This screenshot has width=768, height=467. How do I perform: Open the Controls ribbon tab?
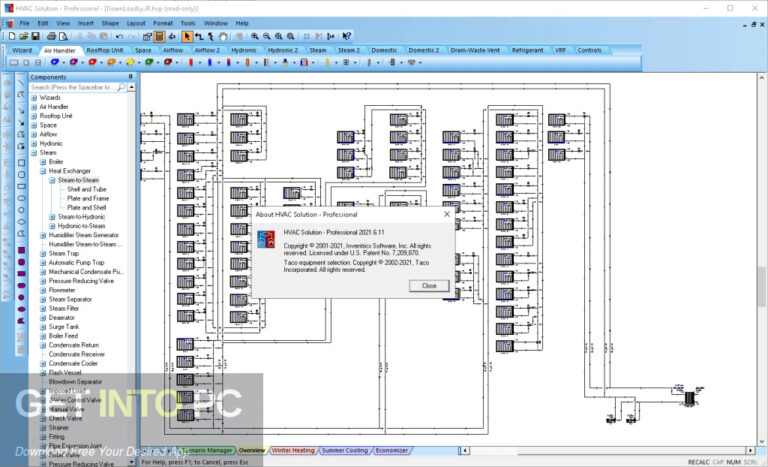589,50
